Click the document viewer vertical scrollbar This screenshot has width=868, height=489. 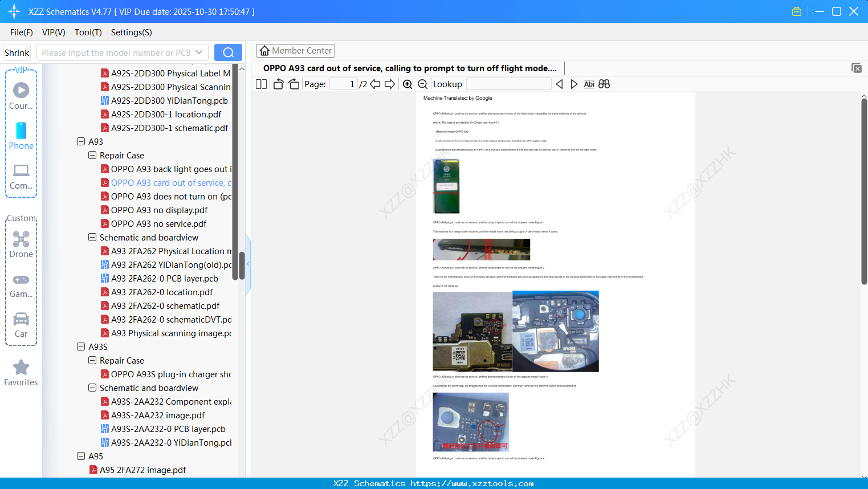pos(864,191)
